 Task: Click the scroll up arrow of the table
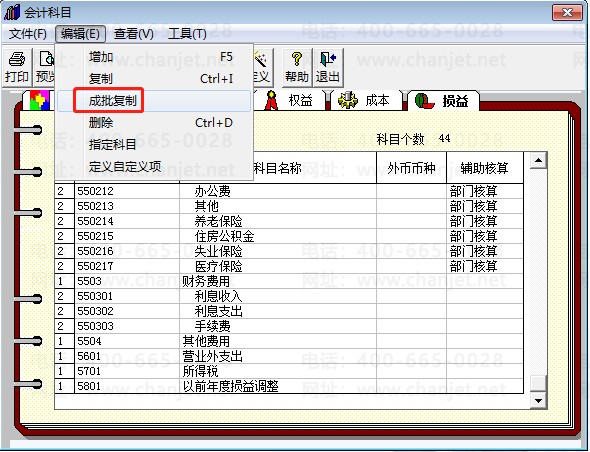click(538, 161)
